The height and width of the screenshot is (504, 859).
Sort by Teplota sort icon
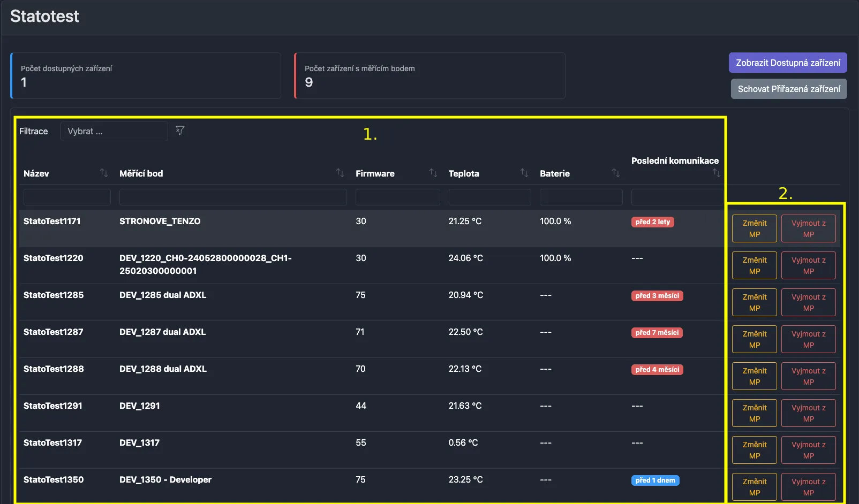[524, 173]
